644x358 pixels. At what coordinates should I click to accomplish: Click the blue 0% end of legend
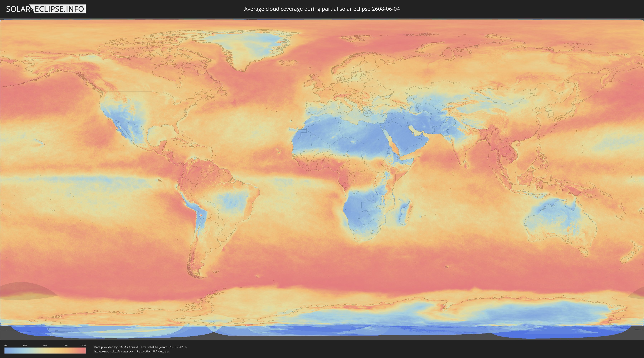click(x=6, y=351)
